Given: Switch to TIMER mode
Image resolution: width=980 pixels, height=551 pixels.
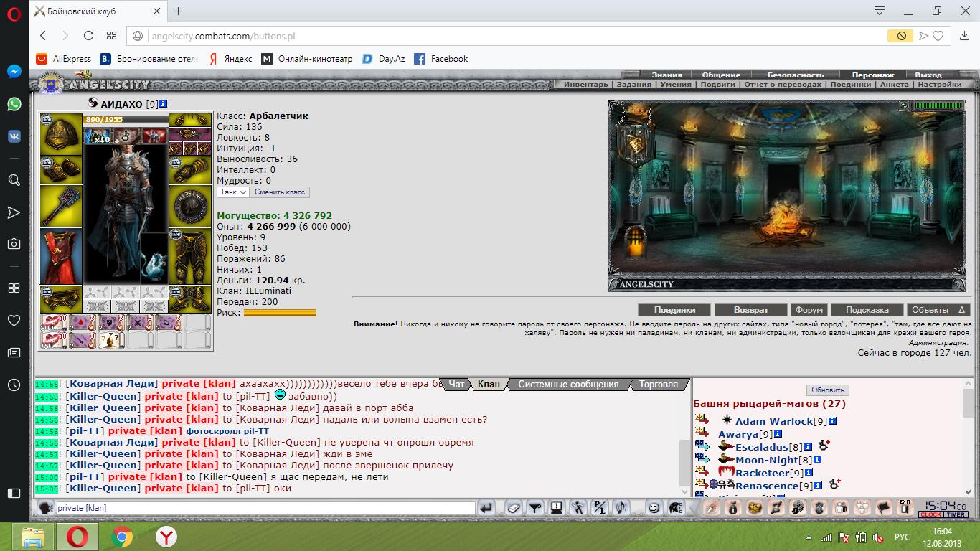Looking at the screenshot, I should (956, 514).
